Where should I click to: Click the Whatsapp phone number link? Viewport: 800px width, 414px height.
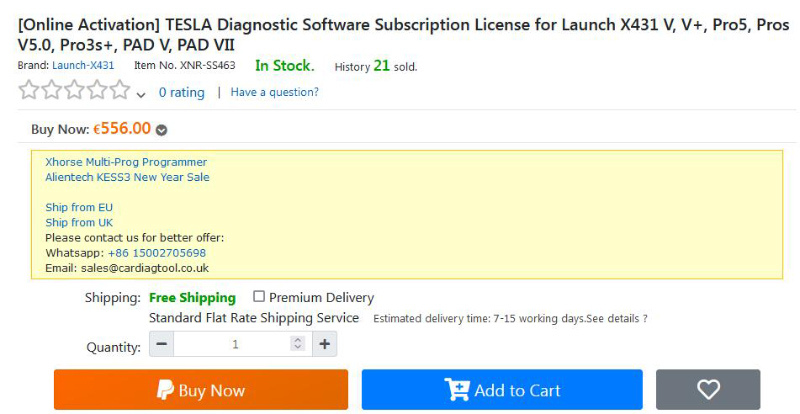tap(157, 253)
